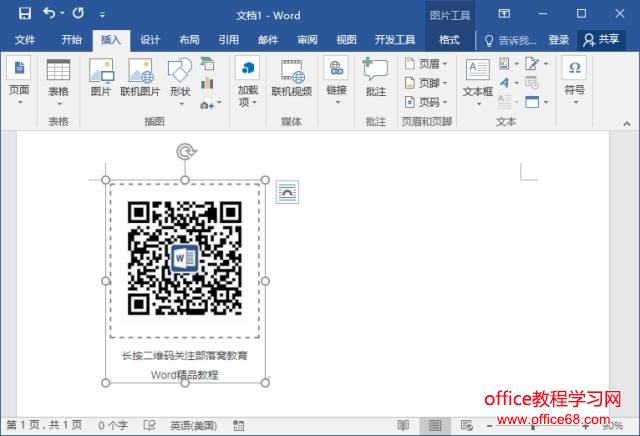Click the word count '0 个字'
640x436 pixels.
coord(113,426)
